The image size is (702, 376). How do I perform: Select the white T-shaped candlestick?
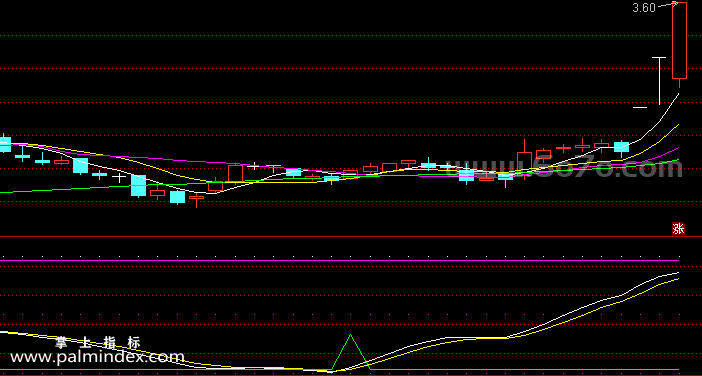coord(659,81)
